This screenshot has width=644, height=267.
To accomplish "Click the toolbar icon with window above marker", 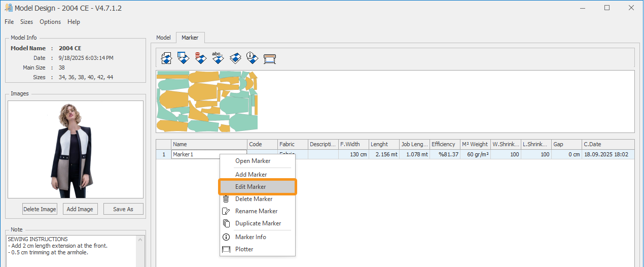I will tap(184, 58).
